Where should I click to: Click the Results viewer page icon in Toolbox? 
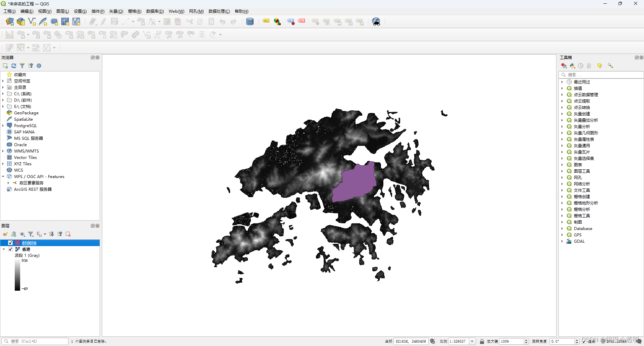click(x=589, y=66)
